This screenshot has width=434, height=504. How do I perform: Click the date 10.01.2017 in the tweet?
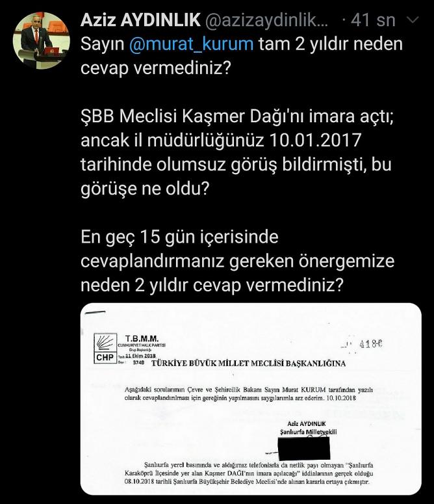(x=315, y=140)
